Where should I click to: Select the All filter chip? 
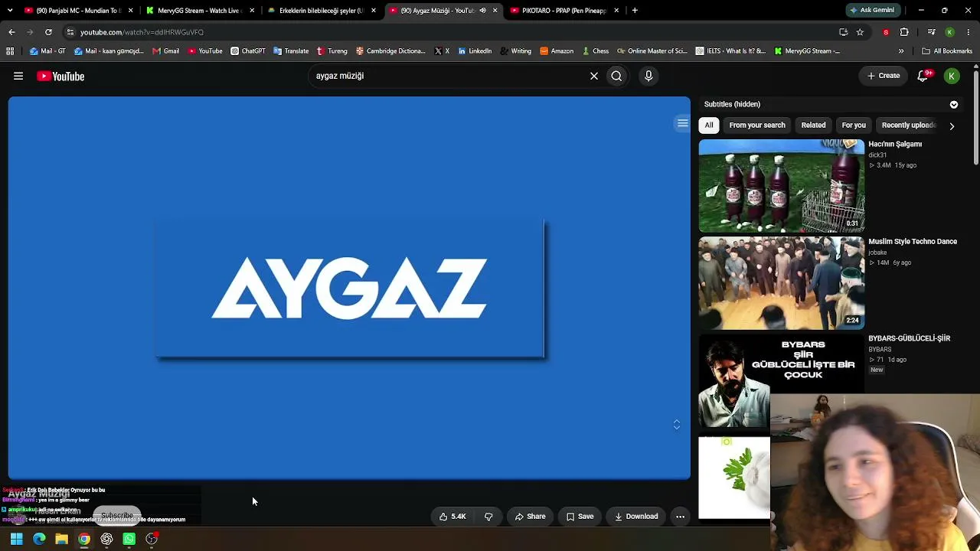pyautogui.click(x=709, y=125)
